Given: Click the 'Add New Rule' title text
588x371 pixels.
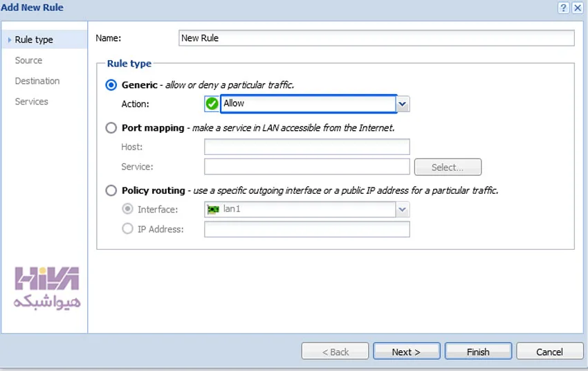Looking at the screenshot, I should (33, 8).
